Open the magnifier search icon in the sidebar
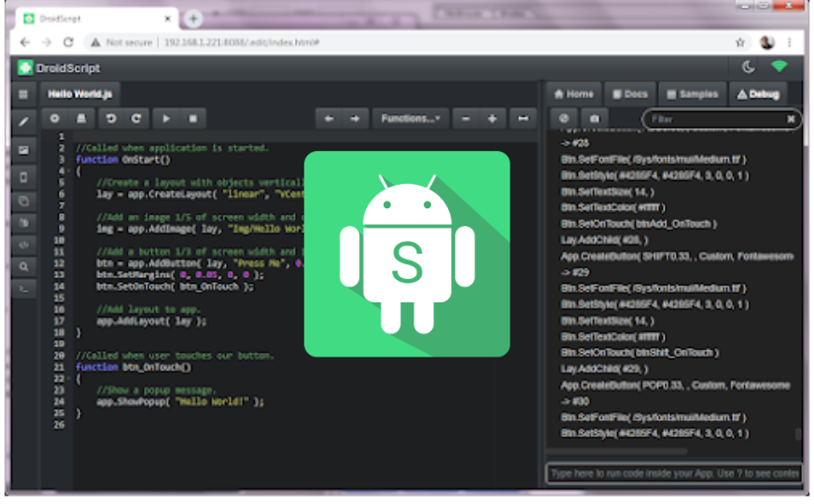This screenshot has height=504, width=814. click(x=23, y=267)
